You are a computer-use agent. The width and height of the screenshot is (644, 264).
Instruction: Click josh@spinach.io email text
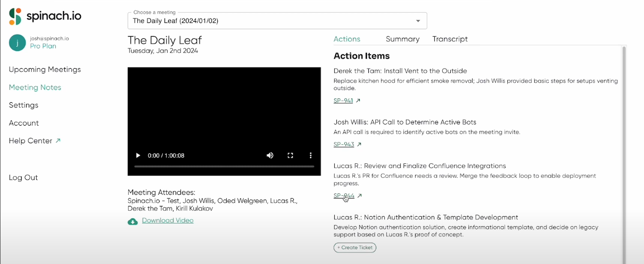coord(49,38)
